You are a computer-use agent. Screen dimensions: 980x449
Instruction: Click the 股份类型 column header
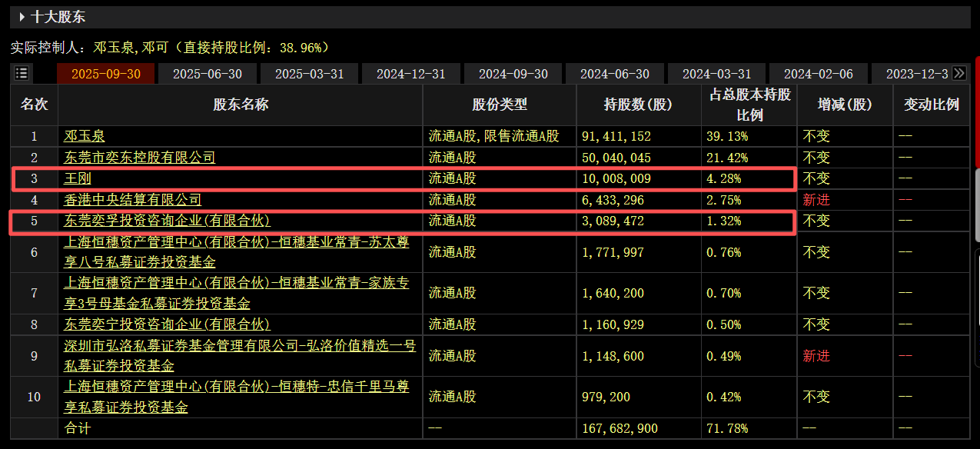(x=500, y=105)
